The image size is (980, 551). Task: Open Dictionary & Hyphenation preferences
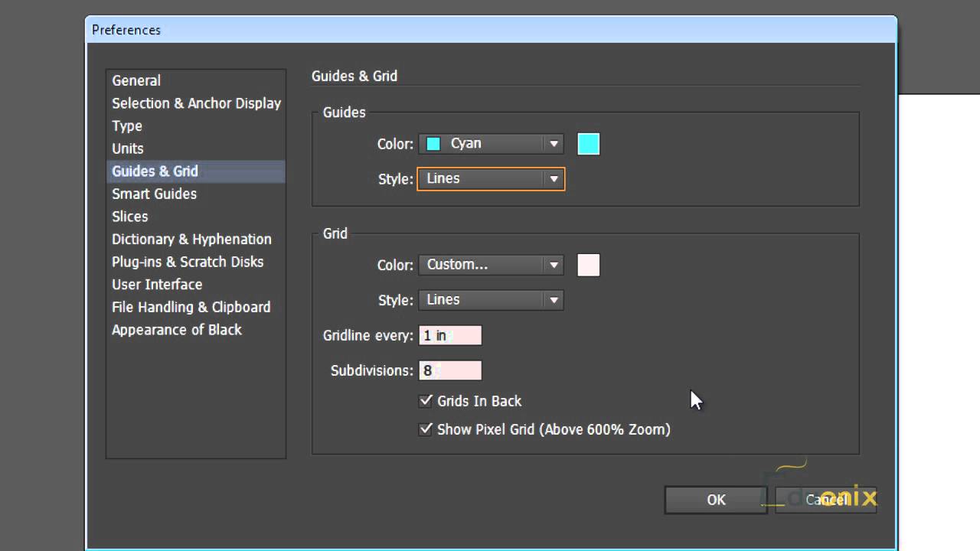point(191,239)
